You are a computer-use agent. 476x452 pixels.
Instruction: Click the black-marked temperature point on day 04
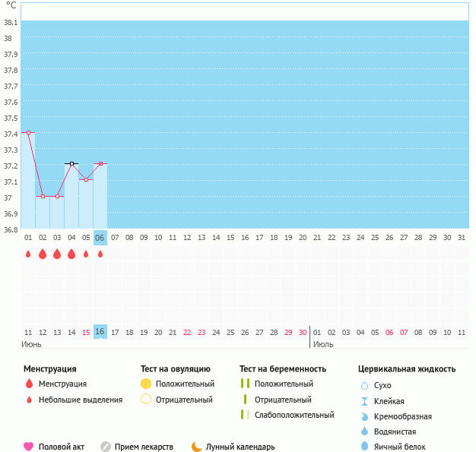pyautogui.click(x=71, y=163)
